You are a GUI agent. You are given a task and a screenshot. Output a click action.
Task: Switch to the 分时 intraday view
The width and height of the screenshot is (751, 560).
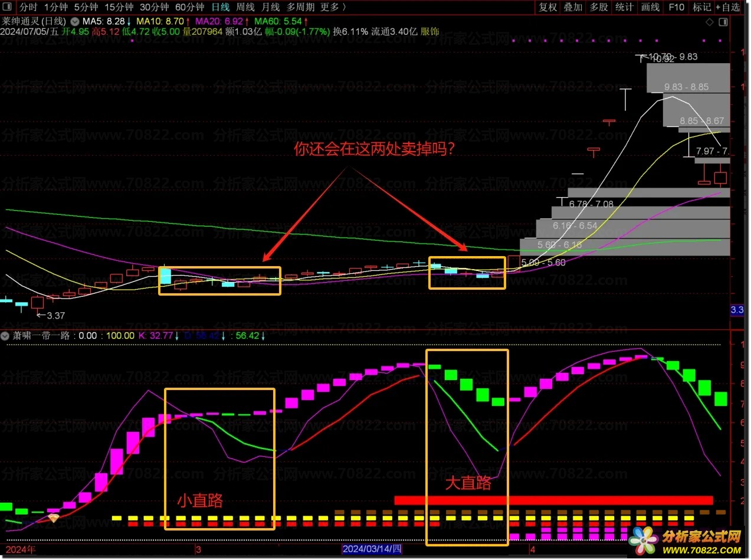point(28,7)
